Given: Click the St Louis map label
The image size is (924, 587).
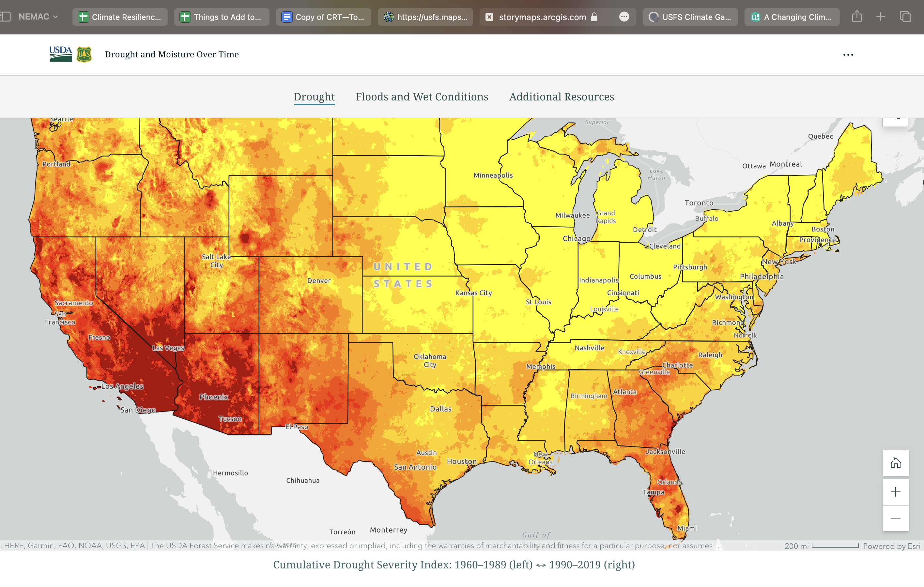Looking at the screenshot, I should (x=538, y=302).
